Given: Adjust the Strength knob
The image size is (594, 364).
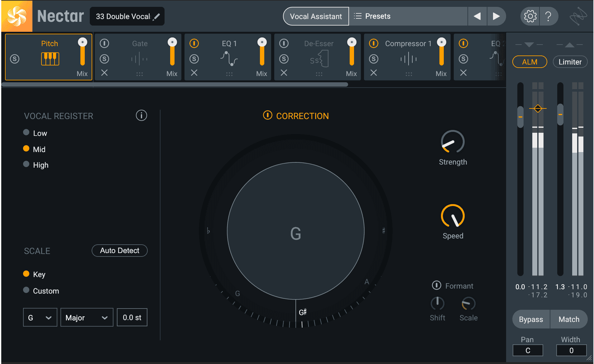Looking at the screenshot, I should (453, 141).
